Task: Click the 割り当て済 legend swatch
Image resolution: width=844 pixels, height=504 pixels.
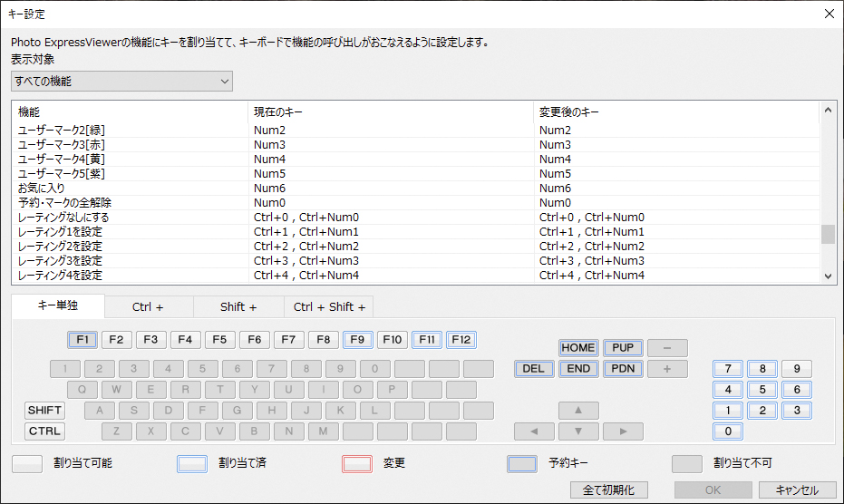Action: click(x=192, y=463)
